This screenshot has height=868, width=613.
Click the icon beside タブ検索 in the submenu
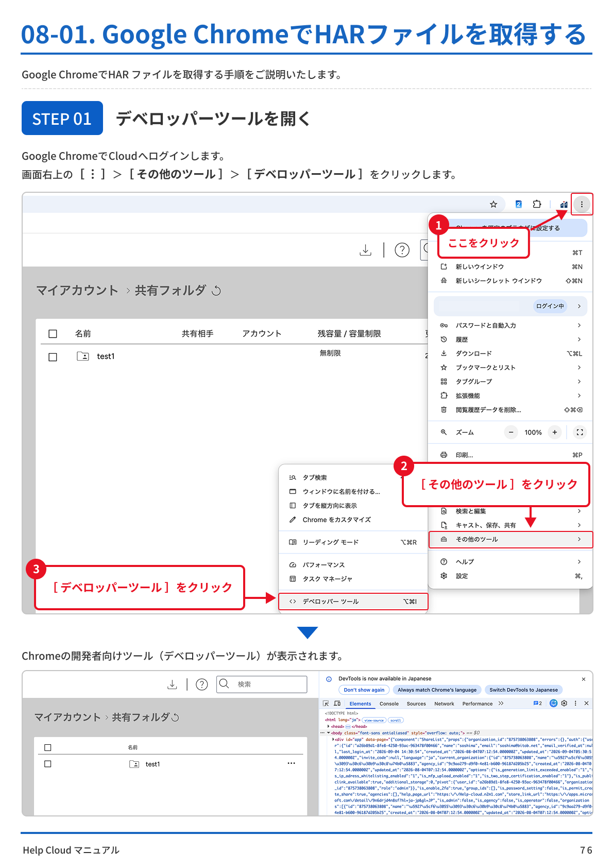(x=293, y=477)
